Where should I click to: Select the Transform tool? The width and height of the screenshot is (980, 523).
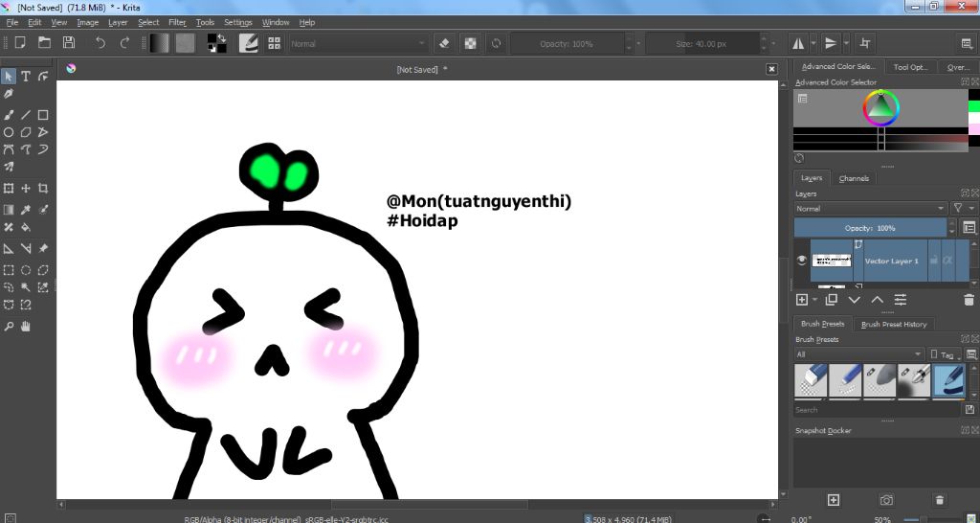point(9,189)
